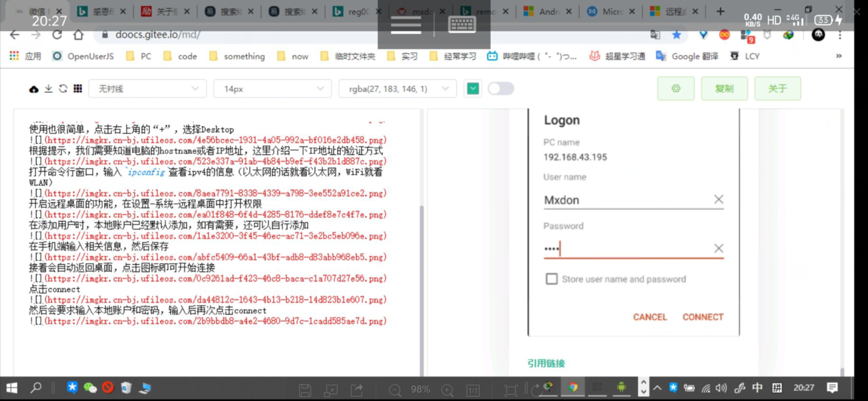Open the on-screen keyboard icon at top
Viewport: 868px width, 401px height.
462,24
